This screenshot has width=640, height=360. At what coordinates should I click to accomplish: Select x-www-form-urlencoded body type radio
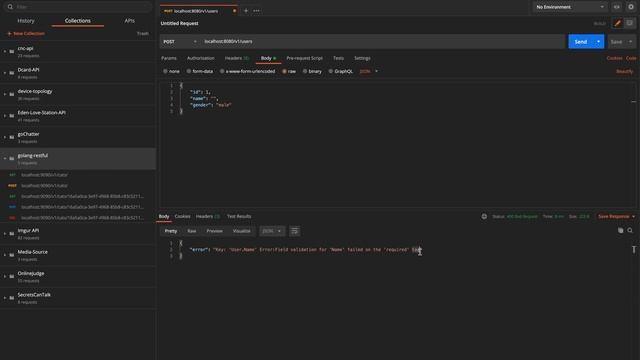coord(222,71)
